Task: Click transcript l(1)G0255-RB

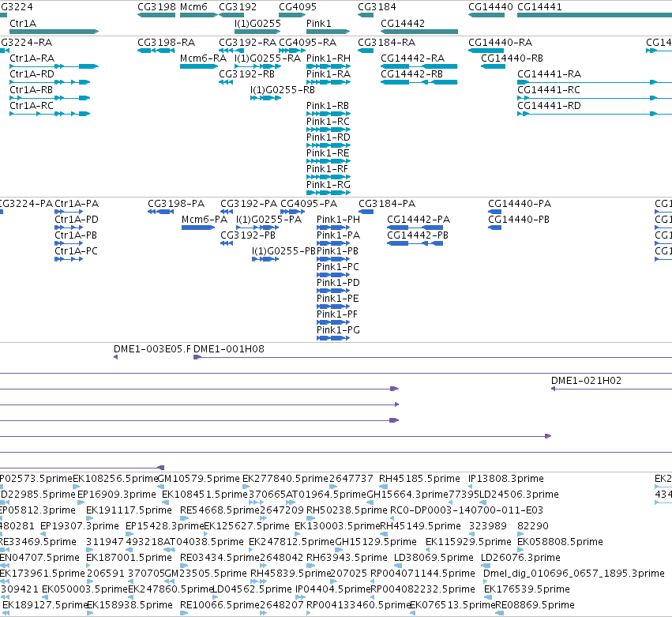Action: (x=265, y=98)
